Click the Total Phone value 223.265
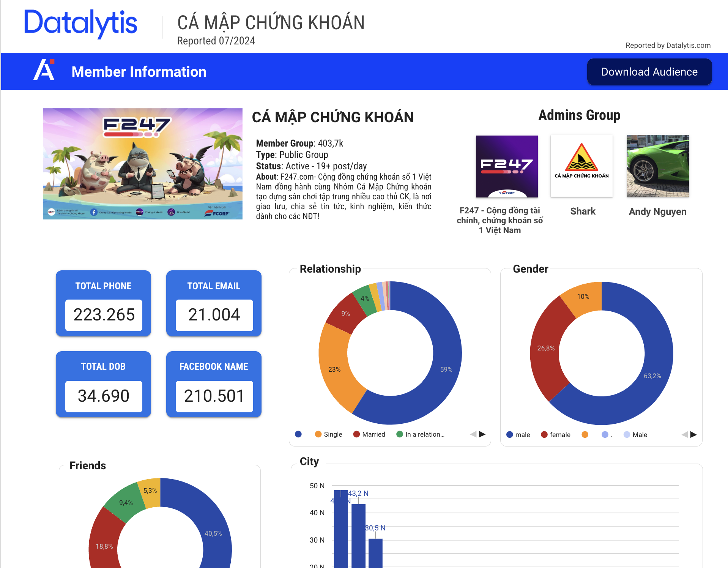This screenshot has width=728, height=568. click(x=104, y=315)
